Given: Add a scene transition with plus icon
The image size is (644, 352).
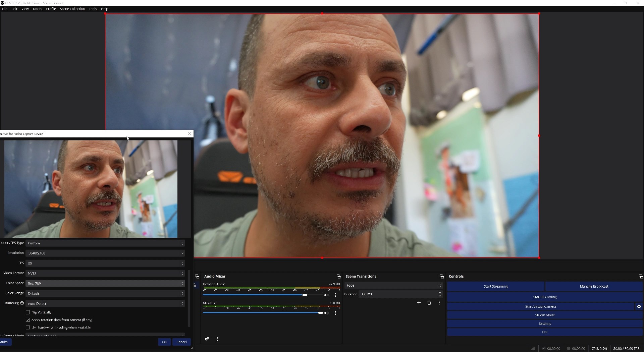Looking at the screenshot, I should (x=419, y=303).
